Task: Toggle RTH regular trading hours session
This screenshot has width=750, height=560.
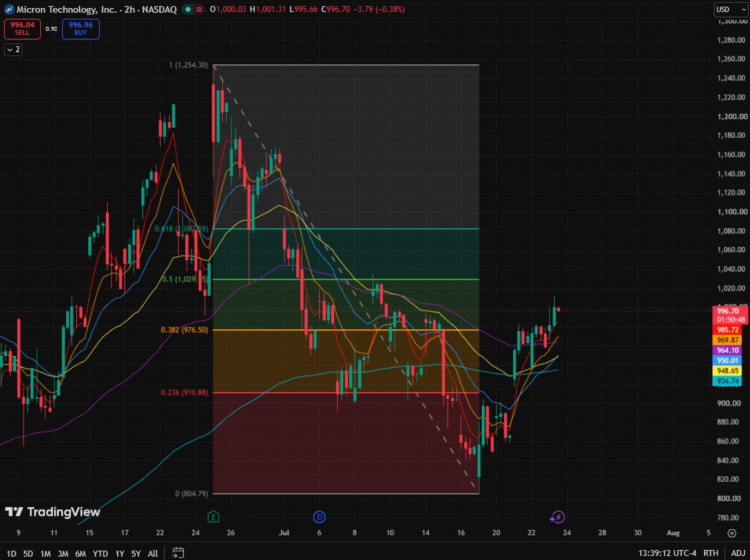Action: [711, 553]
